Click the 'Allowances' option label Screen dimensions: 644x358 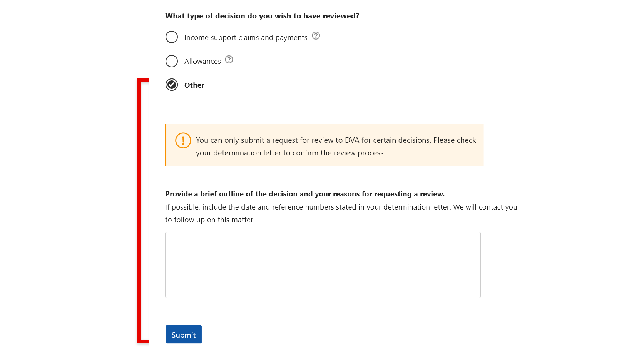click(202, 62)
